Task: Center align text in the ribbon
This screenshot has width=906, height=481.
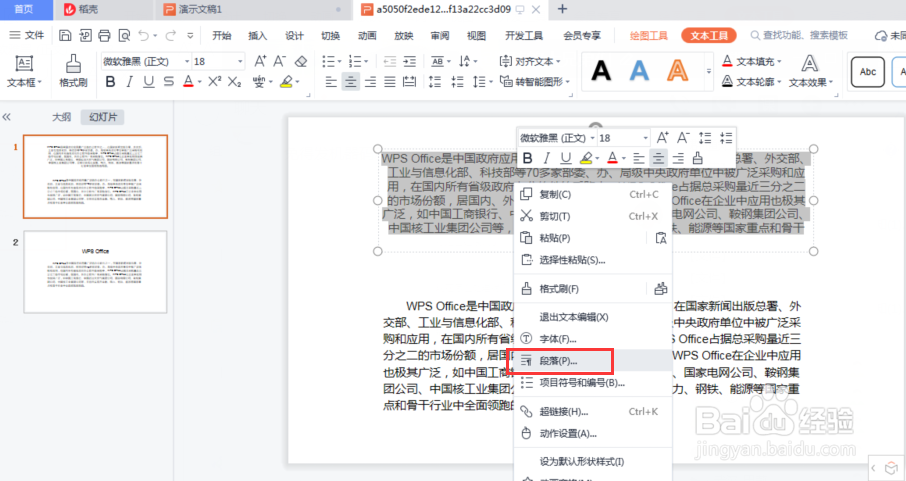Action: (350, 82)
